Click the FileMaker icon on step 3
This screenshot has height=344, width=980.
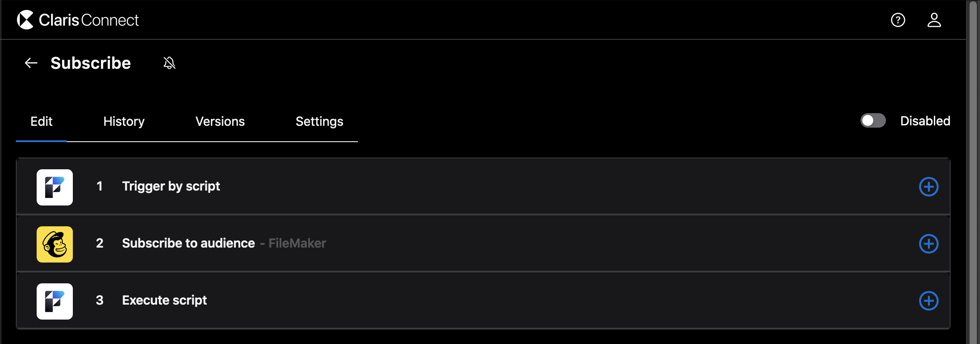click(x=55, y=301)
